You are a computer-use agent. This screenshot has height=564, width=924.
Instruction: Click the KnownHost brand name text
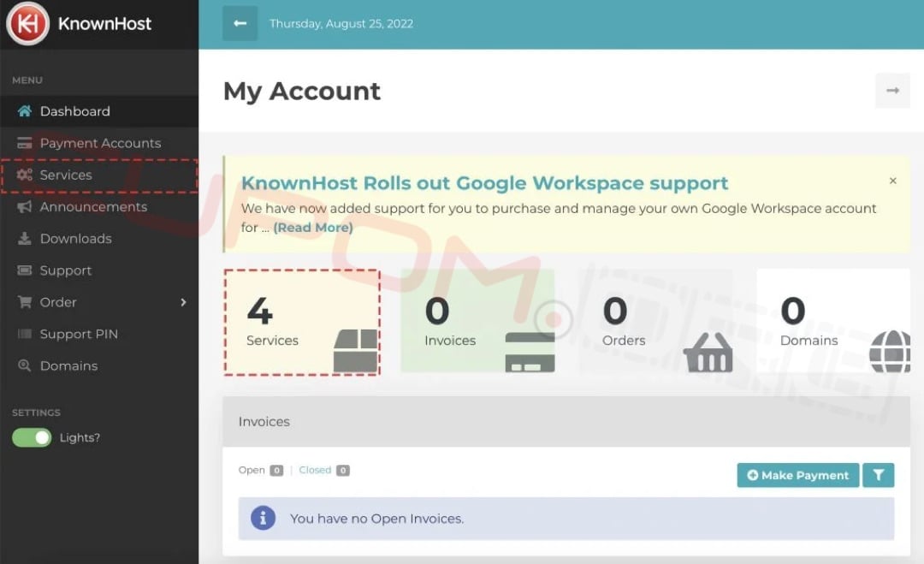(104, 24)
